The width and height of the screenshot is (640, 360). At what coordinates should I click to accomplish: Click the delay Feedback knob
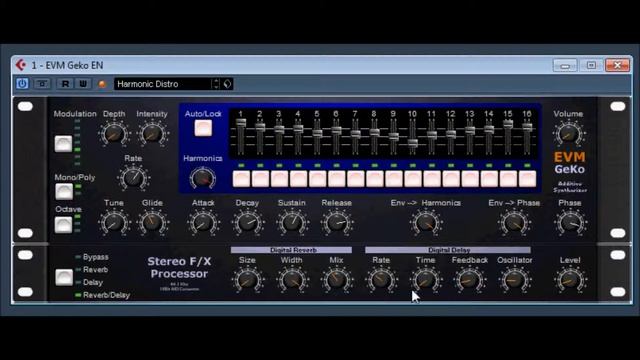[x=469, y=280]
